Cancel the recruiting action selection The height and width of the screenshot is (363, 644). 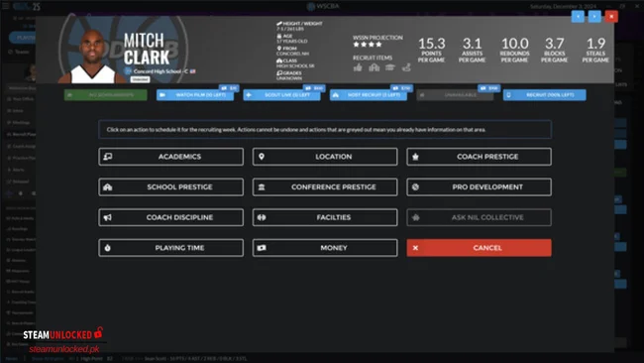(479, 248)
